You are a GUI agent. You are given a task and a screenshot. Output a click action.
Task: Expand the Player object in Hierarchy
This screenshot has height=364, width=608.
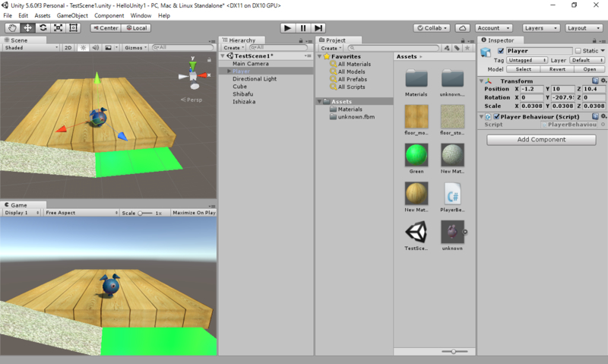pyautogui.click(x=230, y=71)
